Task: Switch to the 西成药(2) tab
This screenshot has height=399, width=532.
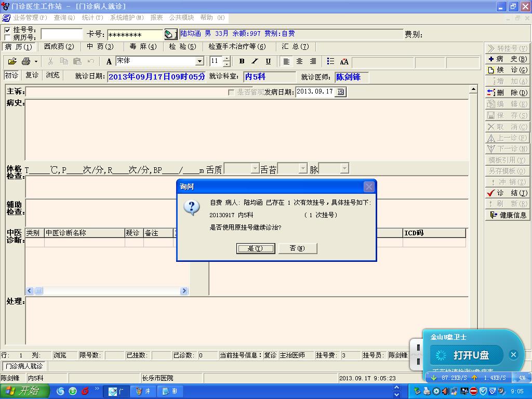Action: 59,47
